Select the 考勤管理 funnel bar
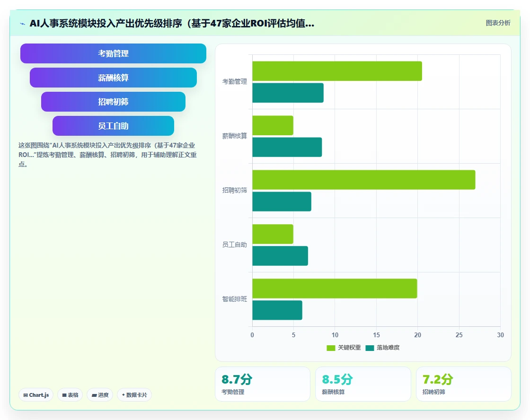The image size is (530, 420). tap(113, 53)
